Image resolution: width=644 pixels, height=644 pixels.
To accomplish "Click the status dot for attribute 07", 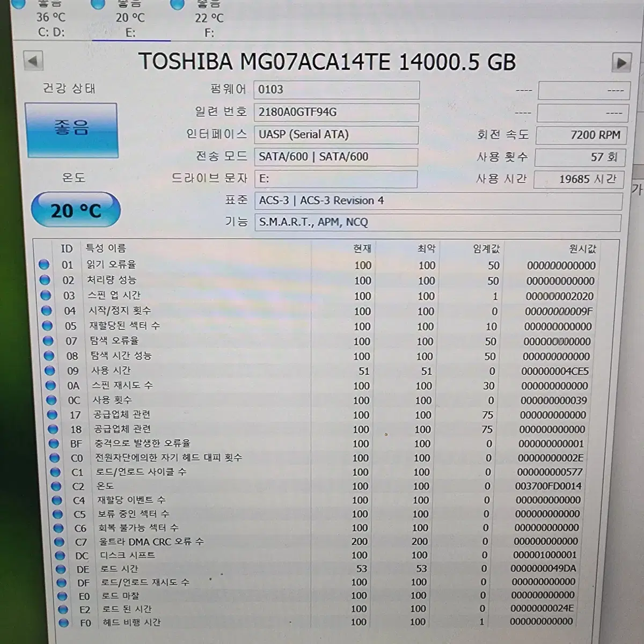I will tap(48, 341).
